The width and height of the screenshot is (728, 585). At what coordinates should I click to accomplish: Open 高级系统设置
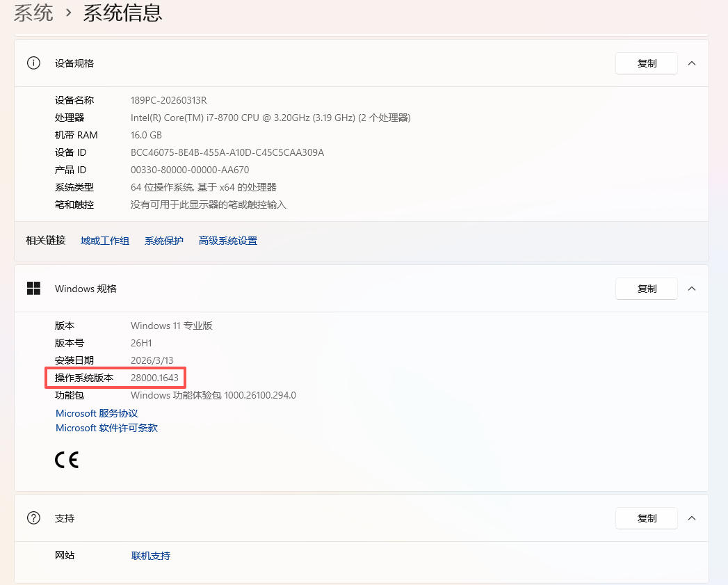pyautogui.click(x=228, y=241)
